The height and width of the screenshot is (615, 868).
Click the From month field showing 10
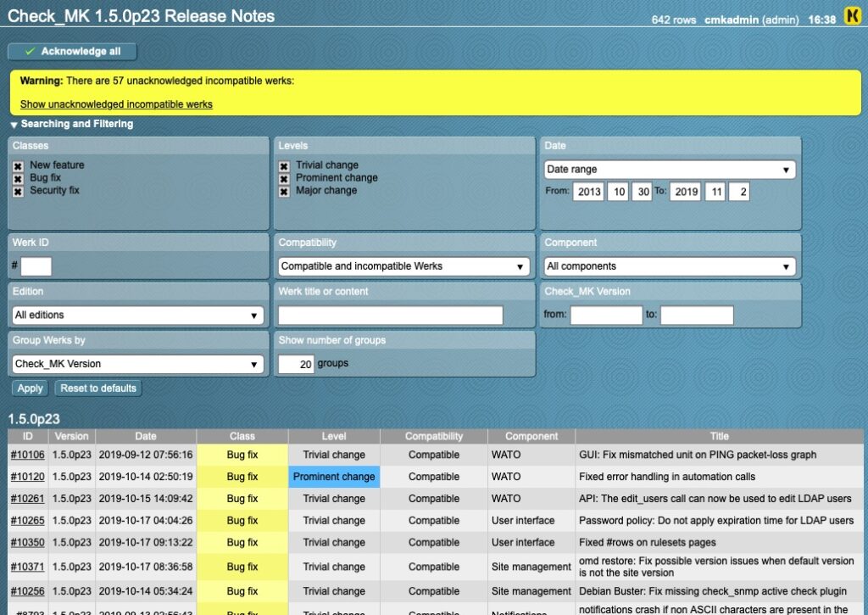coord(618,192)
